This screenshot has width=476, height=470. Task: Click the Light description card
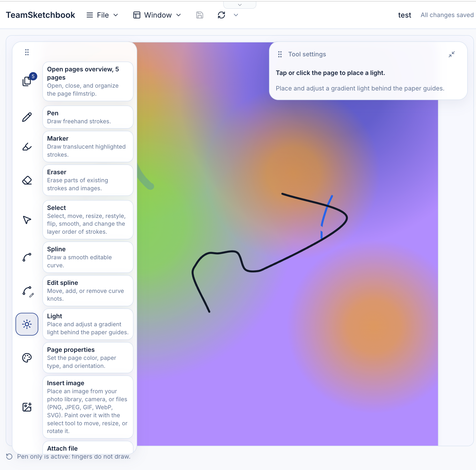[x=88, y=324]
